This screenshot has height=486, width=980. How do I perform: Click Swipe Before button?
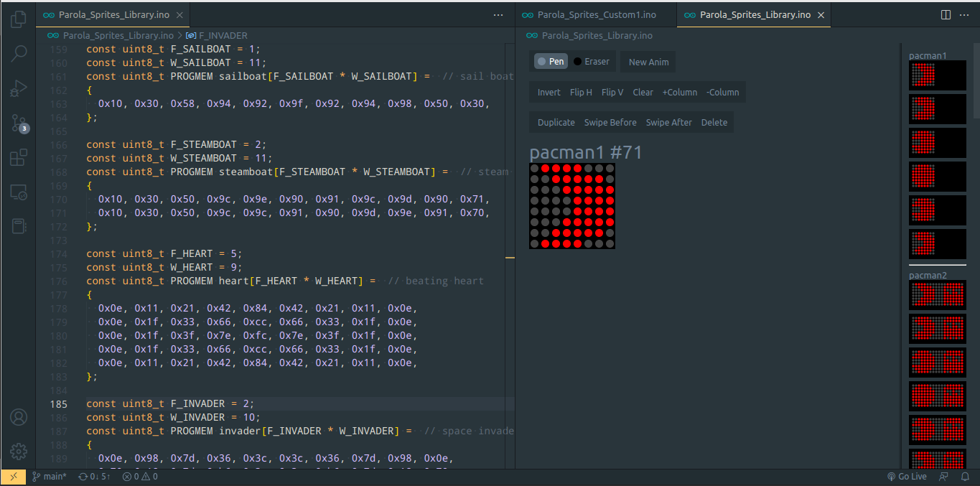(x=610, y=122)
